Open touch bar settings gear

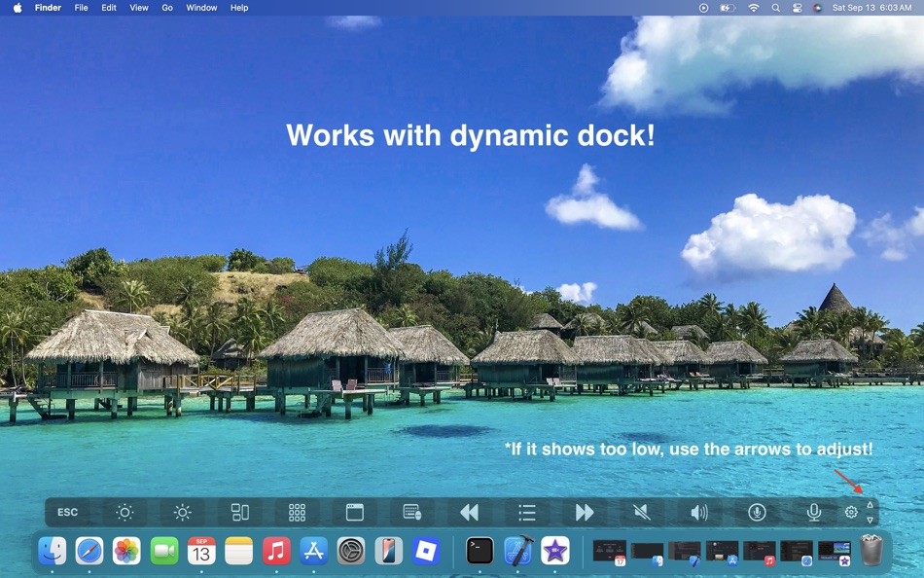click(x=851, y=512)
